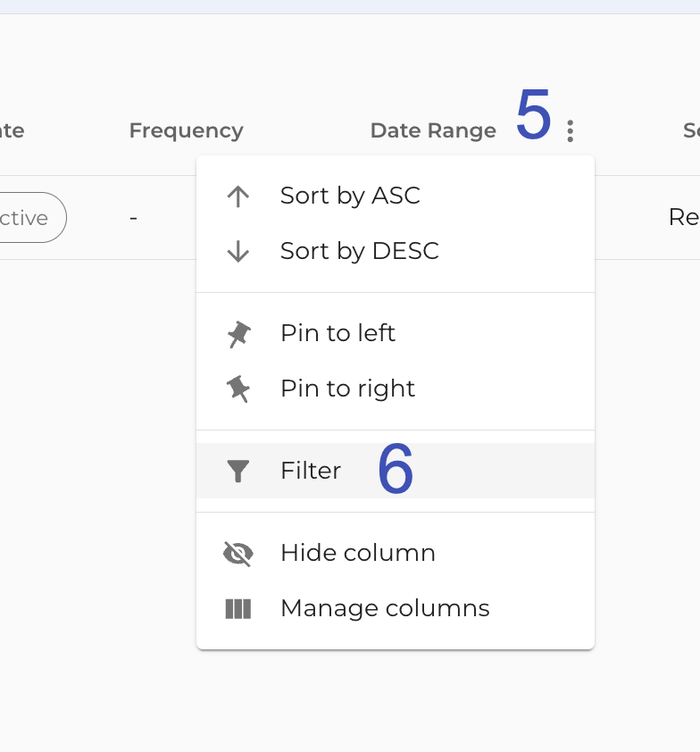Click the Frequency cell showing a dash
The image size is (700, 752).
(133, 218)
